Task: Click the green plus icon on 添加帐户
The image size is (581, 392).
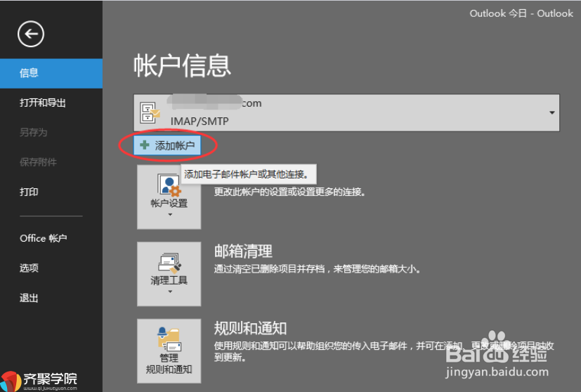Action: [145, 145]
